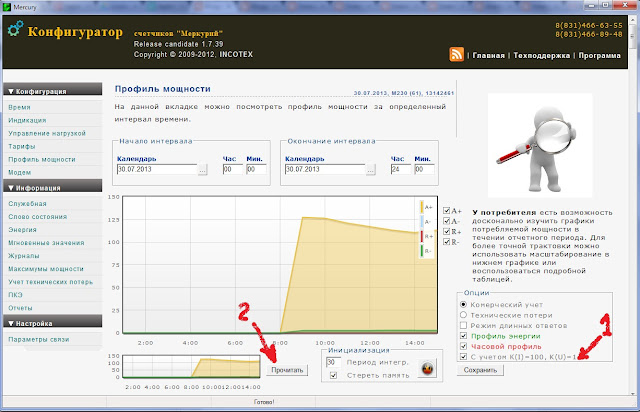Click the Прочитать button
Viewport: 640px width, 412px height.
[287, 370]
